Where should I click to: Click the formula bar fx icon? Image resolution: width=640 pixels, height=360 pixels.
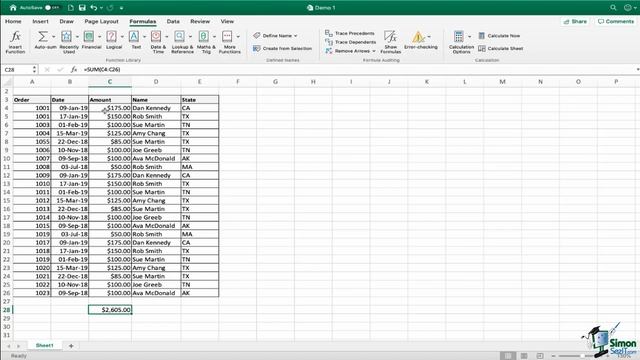tap(73, 70)
